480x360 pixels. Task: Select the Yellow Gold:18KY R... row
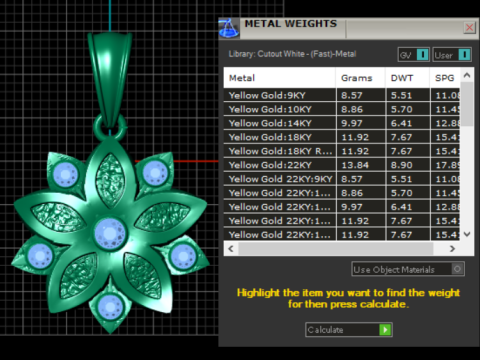point(342,151)
